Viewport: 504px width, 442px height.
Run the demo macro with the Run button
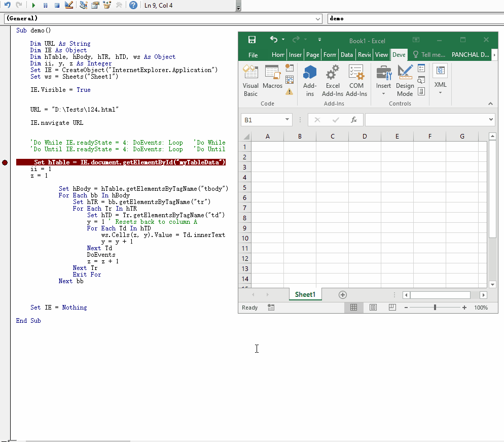coord(34,5)
